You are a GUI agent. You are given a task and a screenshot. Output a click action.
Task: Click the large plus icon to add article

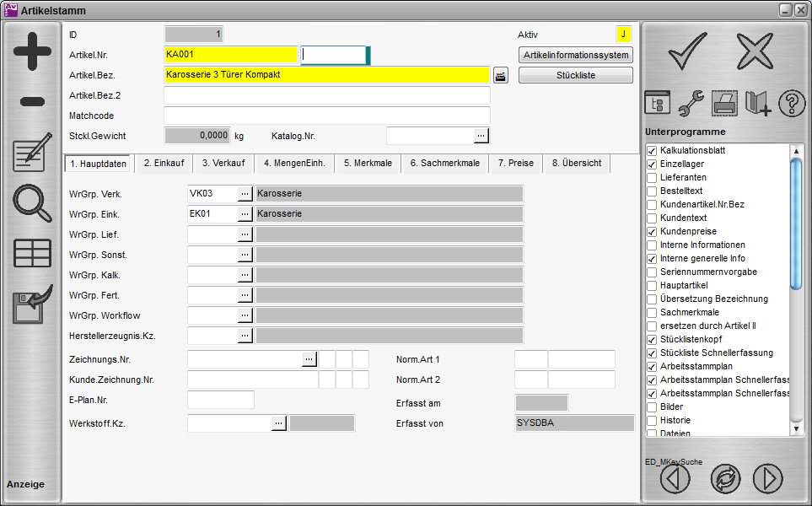tap(32, 53)
